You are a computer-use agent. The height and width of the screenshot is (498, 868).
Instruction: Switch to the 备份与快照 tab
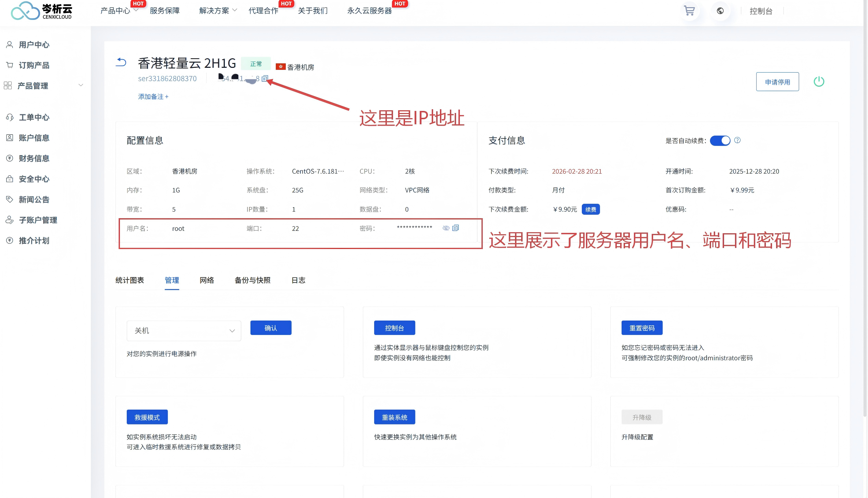coord(253,280)
